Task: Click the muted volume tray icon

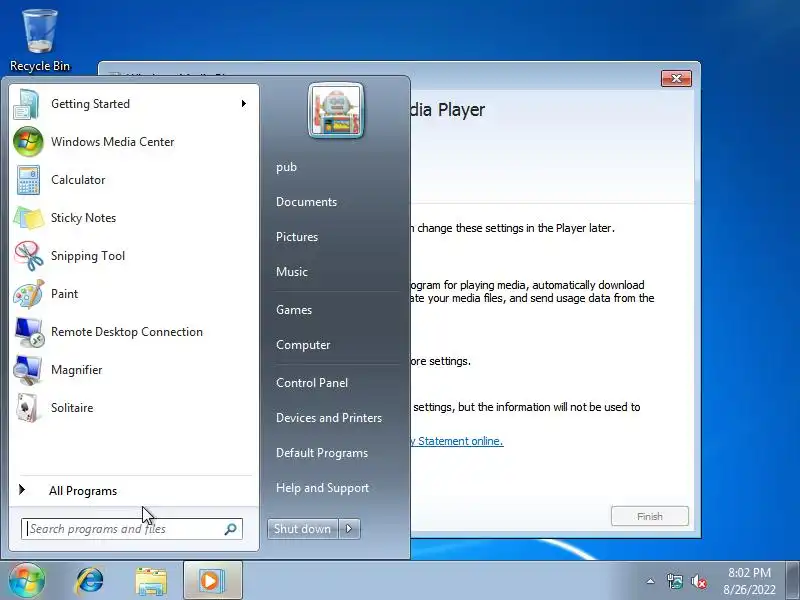Action: 698,581
